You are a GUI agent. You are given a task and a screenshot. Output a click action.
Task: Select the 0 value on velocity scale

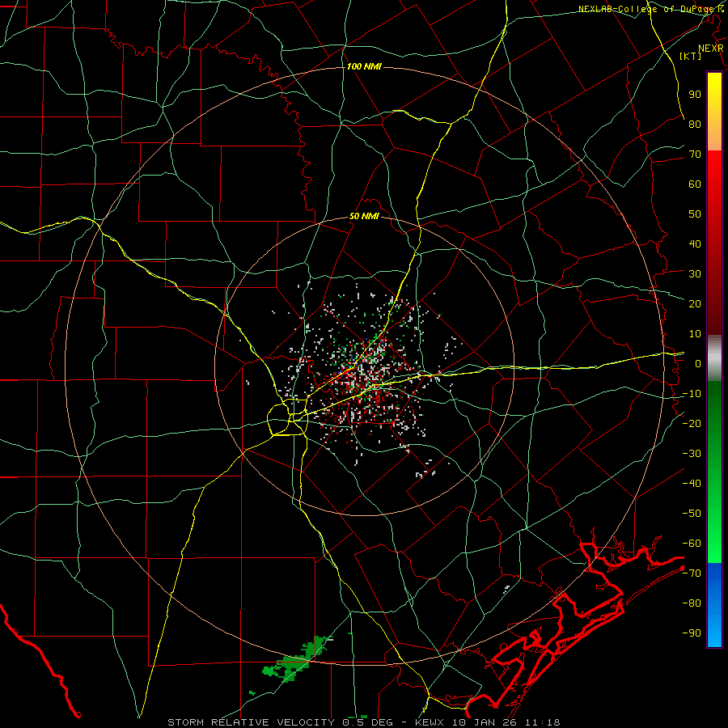tap(698, 363)
